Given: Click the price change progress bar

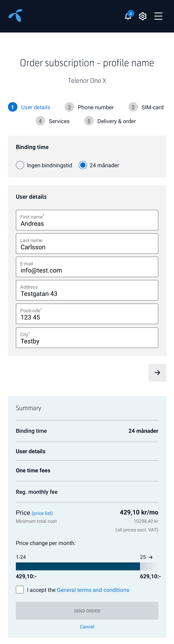Looking at the screenshot, I should 87,566.
